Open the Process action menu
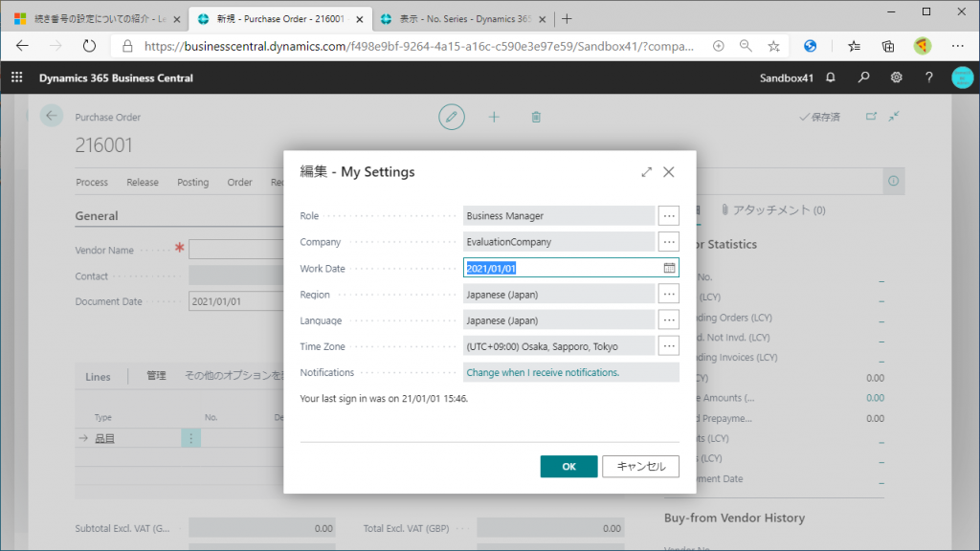Screen dimensions: 980x551 (92, 183)
